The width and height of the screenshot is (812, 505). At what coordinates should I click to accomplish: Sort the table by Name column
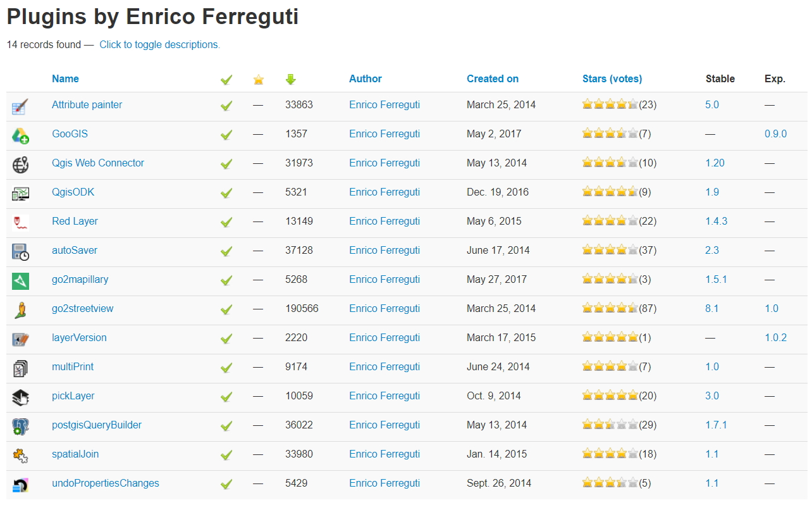coord(65,79)
